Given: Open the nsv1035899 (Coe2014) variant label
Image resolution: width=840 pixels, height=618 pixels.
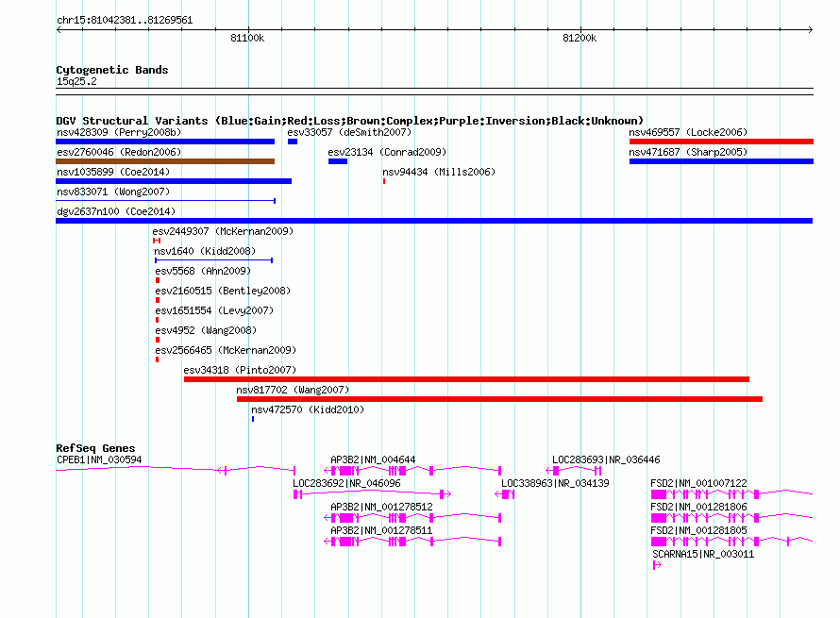Looking at the screenshot, I should tap(113, 172).
